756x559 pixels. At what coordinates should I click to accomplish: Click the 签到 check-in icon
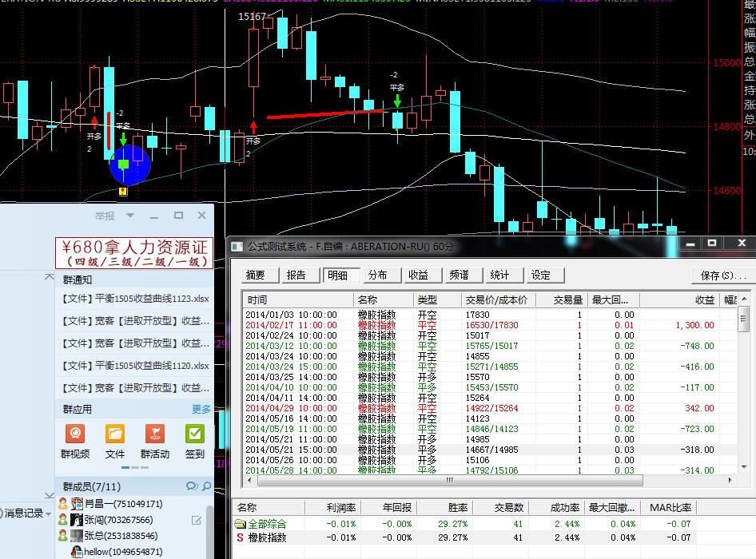click(195, 434)
